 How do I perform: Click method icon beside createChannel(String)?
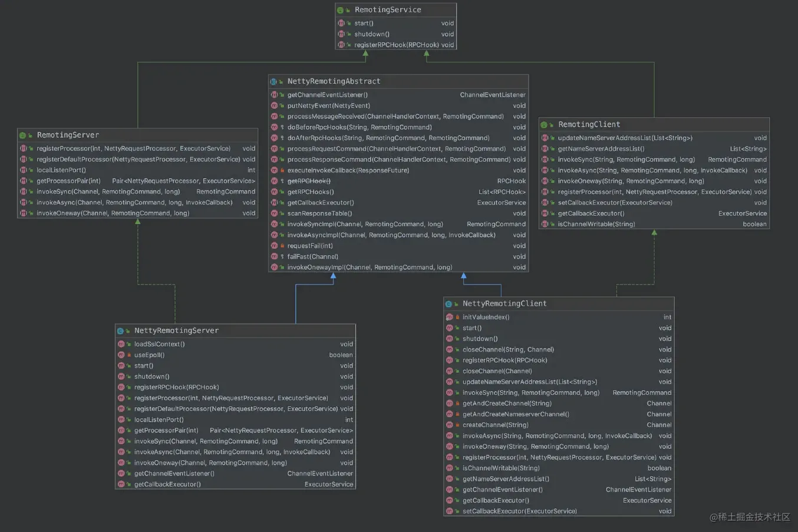coord(449,425)
